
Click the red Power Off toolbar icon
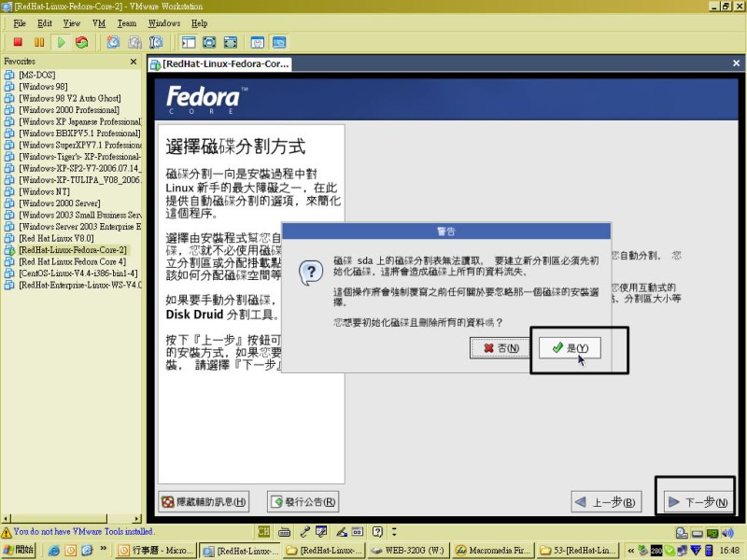(18, 42)
